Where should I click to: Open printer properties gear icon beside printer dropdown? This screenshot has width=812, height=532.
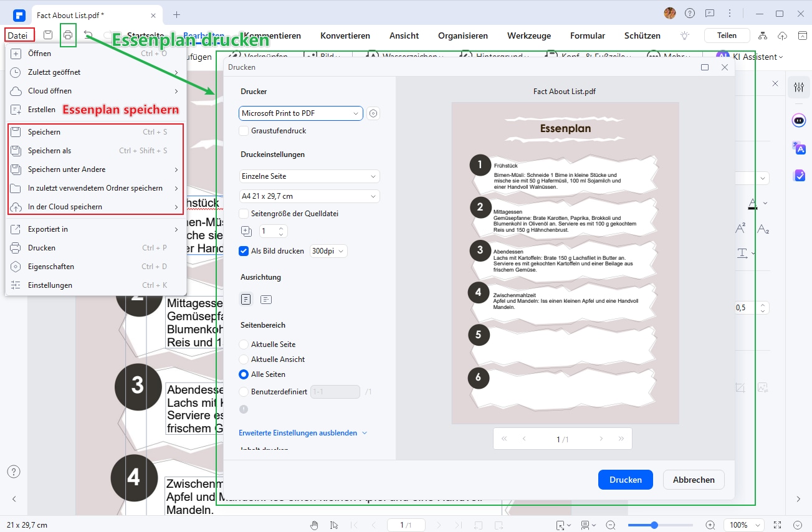coord(373,113)
